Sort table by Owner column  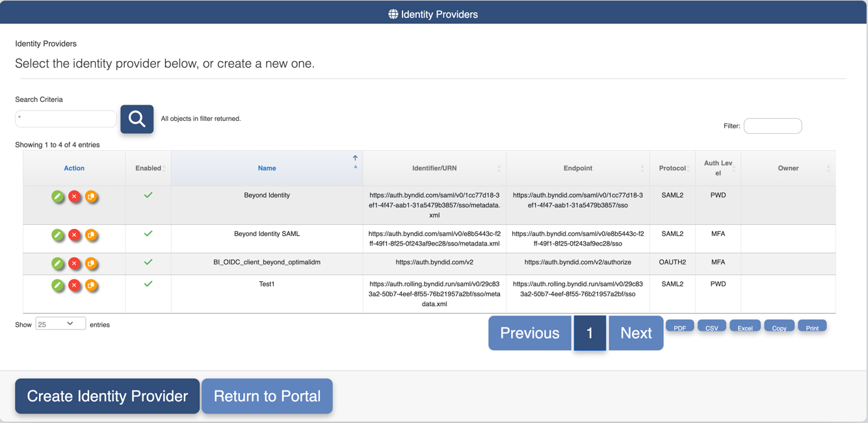point(788,168)
